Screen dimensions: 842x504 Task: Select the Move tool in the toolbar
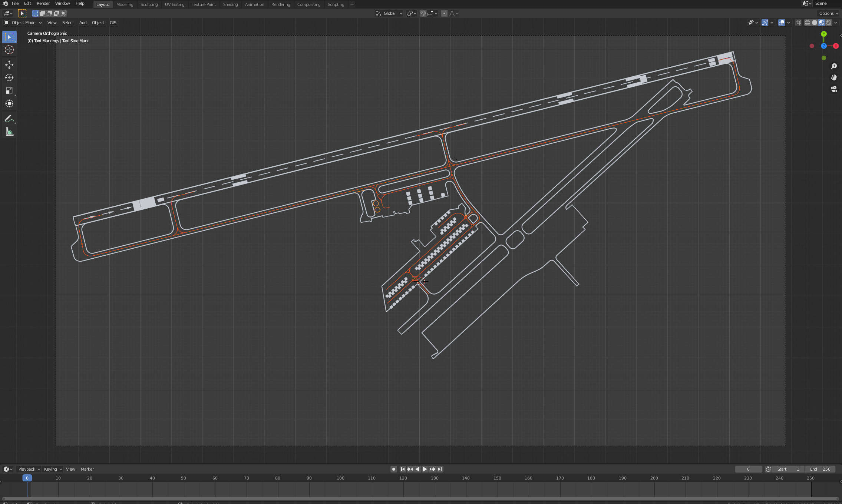[9, 65]
